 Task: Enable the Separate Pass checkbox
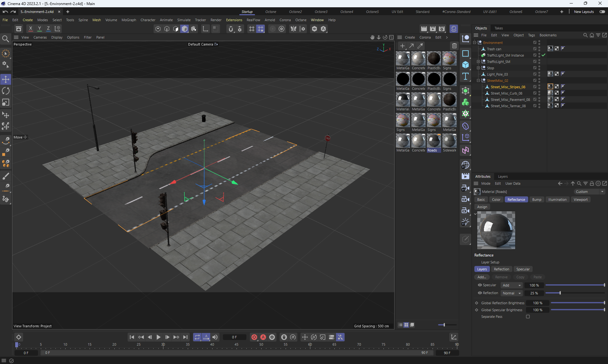click(x=528, y=317)
